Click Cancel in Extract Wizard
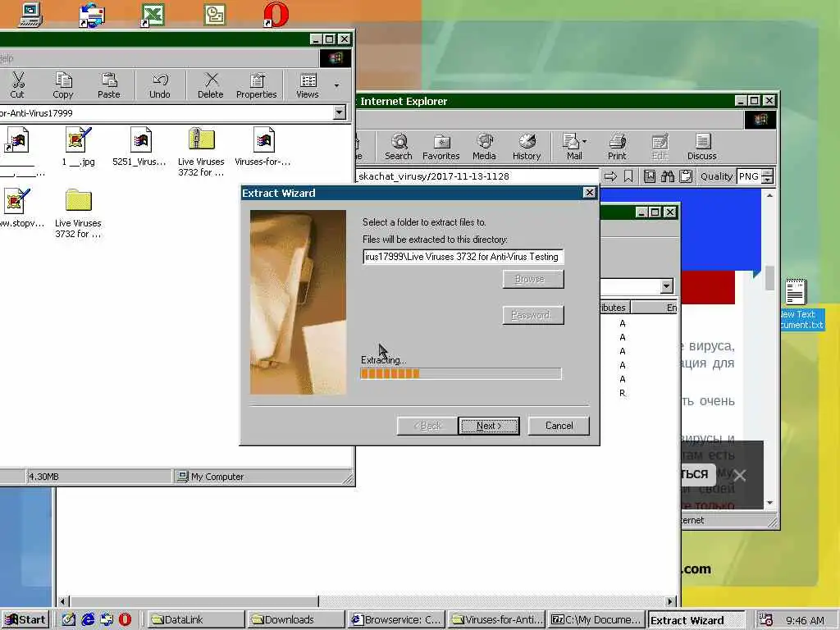Screen dimensions: 840x630 click(x=559, y=426)
